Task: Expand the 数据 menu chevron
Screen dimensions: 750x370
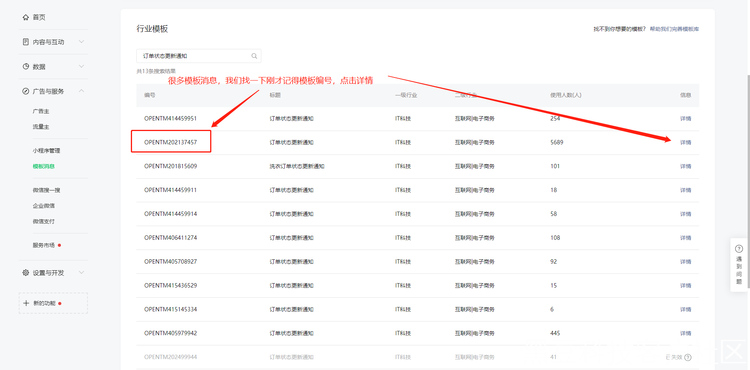Action: click(81, 66)
